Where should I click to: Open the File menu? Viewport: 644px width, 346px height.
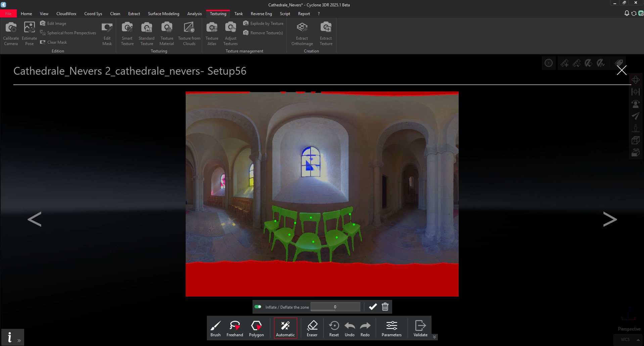[8, 14]
